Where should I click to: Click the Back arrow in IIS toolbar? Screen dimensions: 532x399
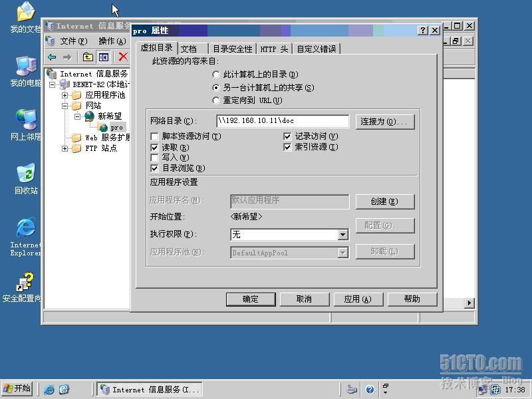point(52,57)
